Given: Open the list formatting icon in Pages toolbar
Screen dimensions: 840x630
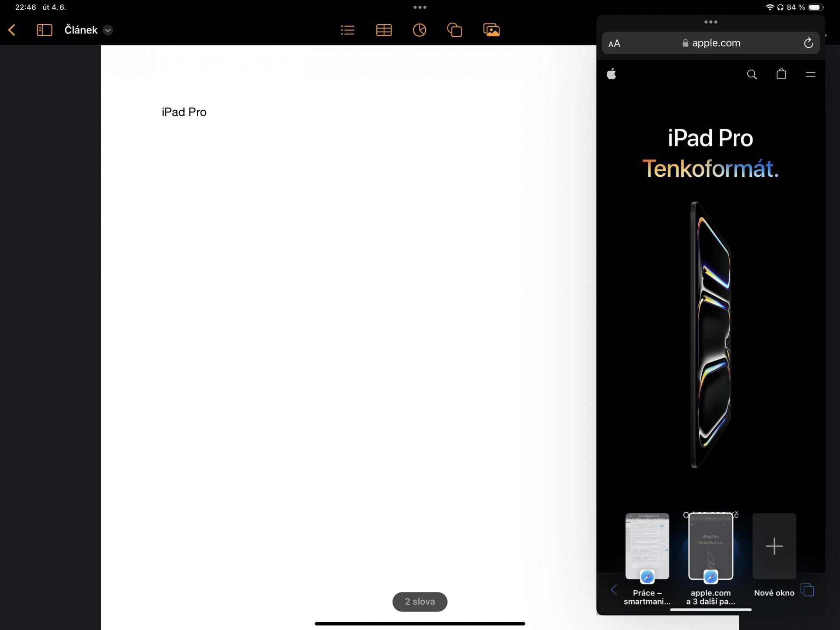Looking at the screenshot, I should [348, 30].
